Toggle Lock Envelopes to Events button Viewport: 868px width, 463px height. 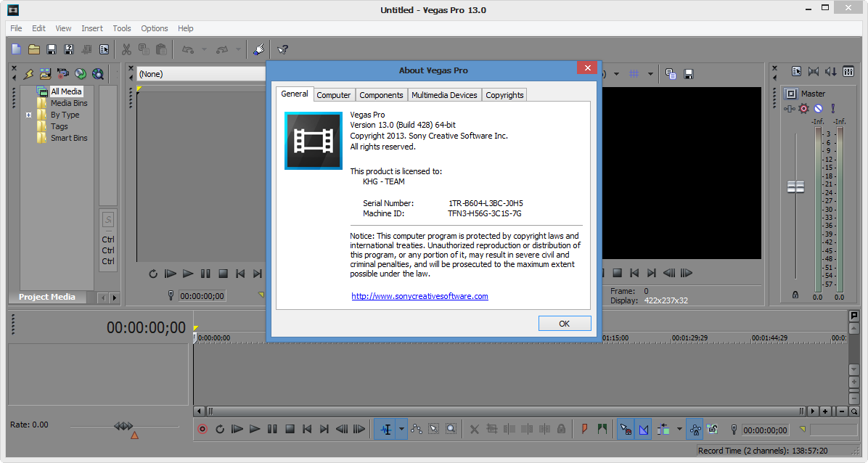(695, 429)
